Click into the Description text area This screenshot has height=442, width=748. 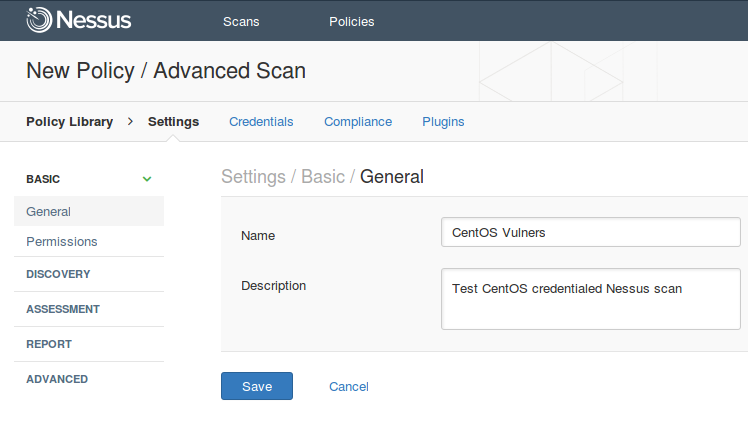pos(591,299)
